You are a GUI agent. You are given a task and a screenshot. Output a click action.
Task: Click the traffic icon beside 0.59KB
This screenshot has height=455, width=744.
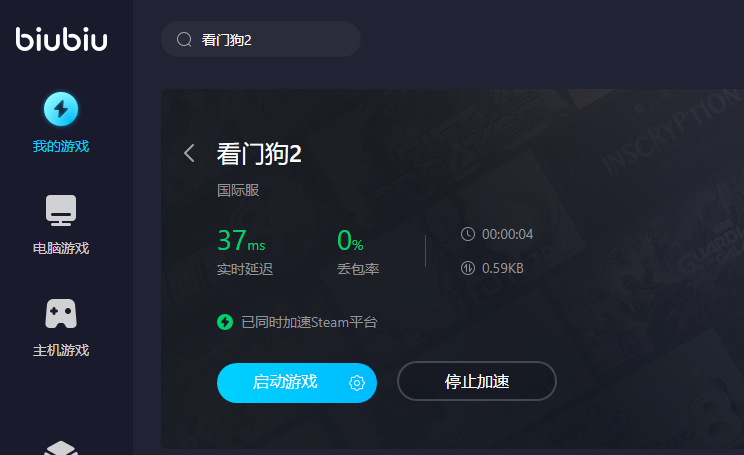[x=468, y=268]
